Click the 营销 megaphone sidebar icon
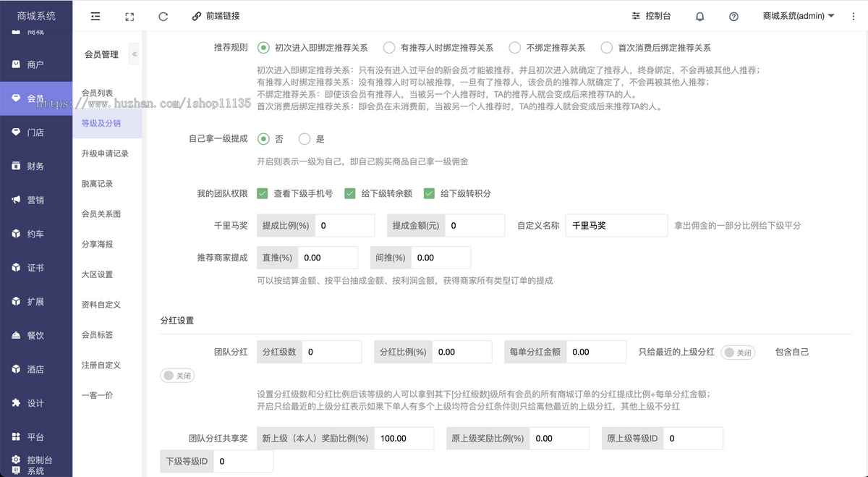This screenshot has height=477, width=868. point(17,200)
